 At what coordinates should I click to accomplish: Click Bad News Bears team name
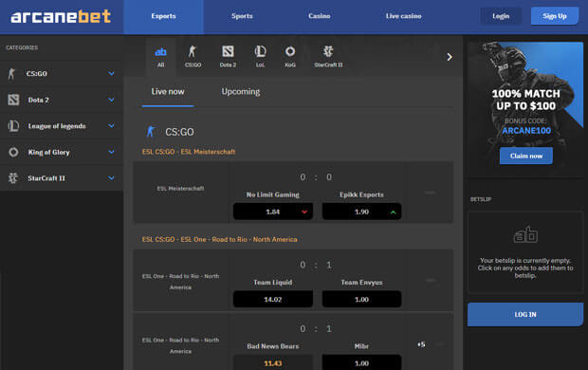tap(273, 346)
